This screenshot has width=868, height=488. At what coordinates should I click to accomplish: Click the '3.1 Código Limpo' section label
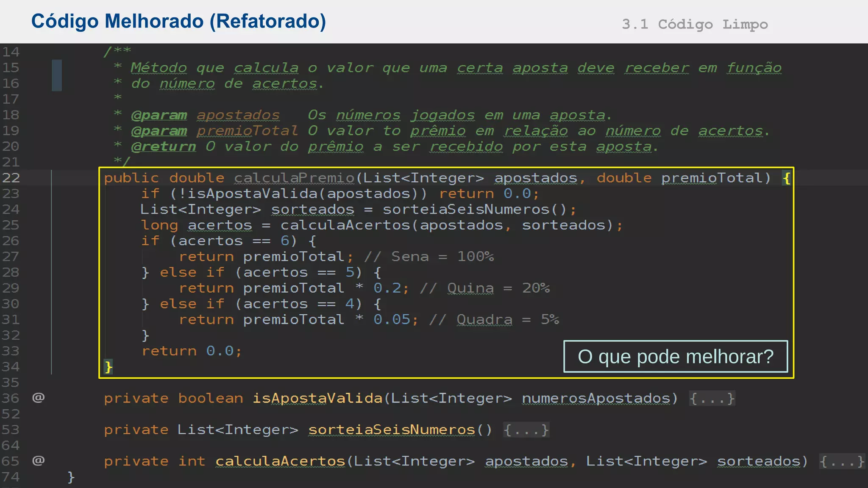tap(695, 24)
